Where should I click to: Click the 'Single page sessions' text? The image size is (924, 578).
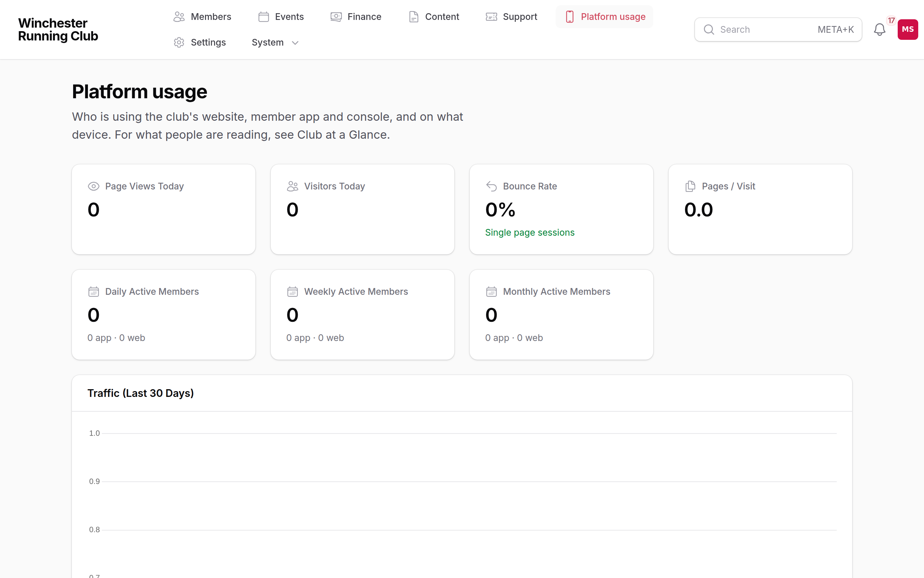click(x=530, y=232)
